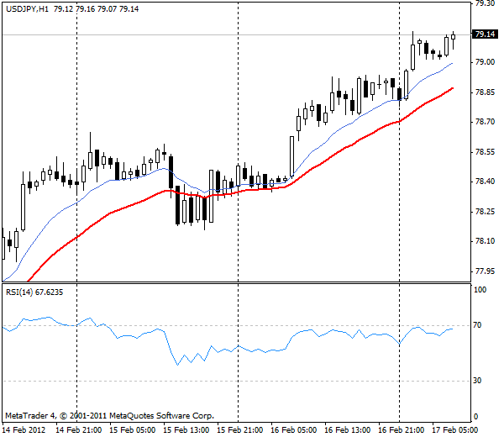Click the 78.10 price axis label

(x=485, y=241)
